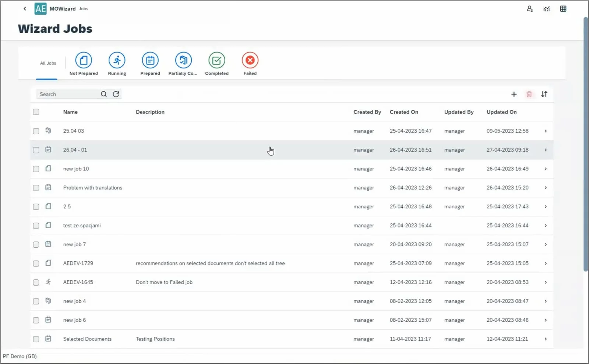Filter by Failed jobs
This screenshot has height=364, width=589.
[x=250, y=64]
